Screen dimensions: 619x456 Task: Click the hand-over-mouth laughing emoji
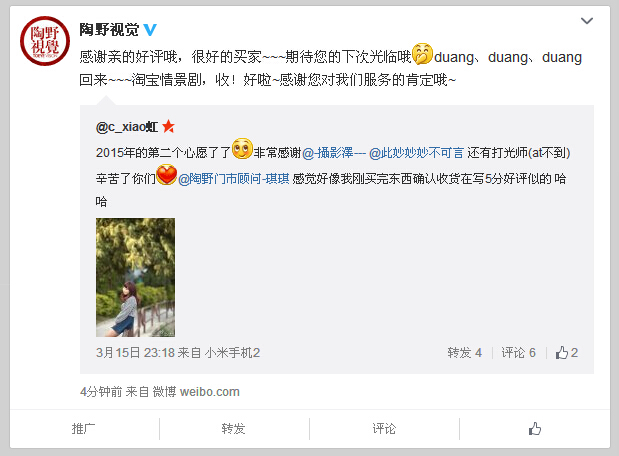pos(422,54)
